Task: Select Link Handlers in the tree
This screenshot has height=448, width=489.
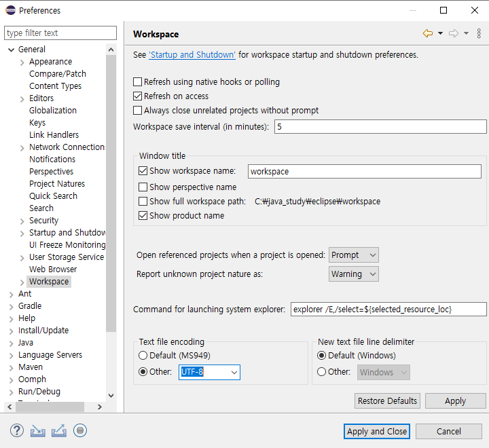Action: click(54, 134)
